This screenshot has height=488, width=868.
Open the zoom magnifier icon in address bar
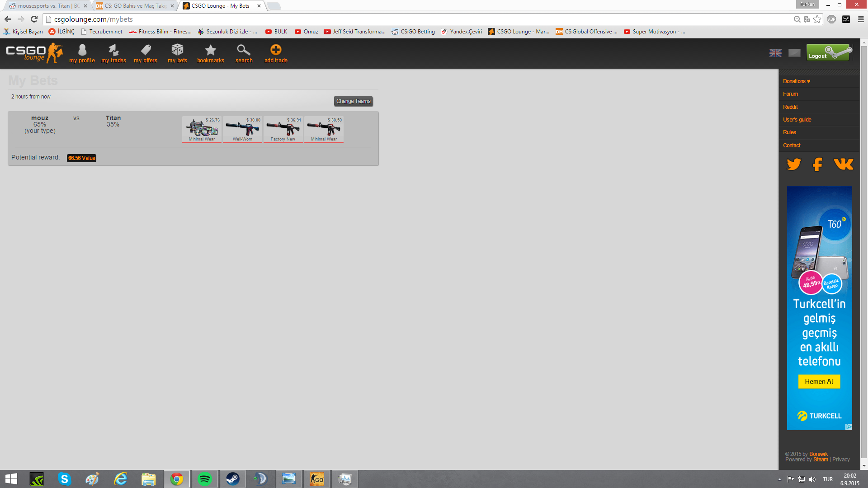pos(797,19)
